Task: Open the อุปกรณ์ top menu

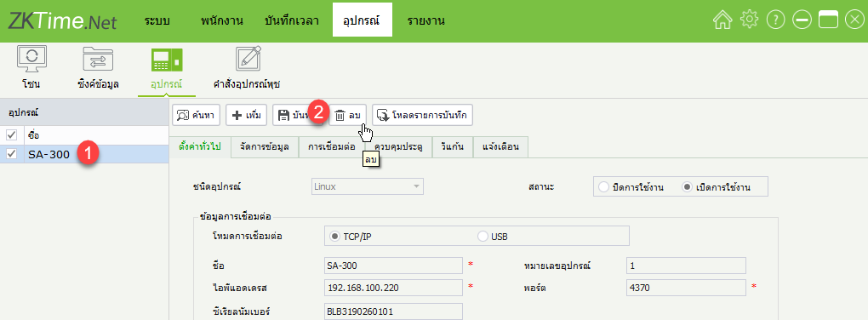Action: tap(362, 20)
